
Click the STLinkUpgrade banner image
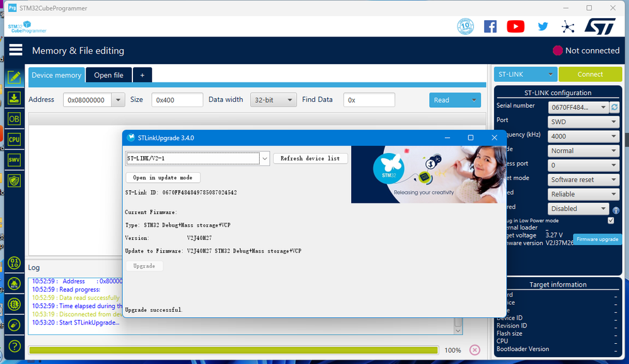point(427,174)
